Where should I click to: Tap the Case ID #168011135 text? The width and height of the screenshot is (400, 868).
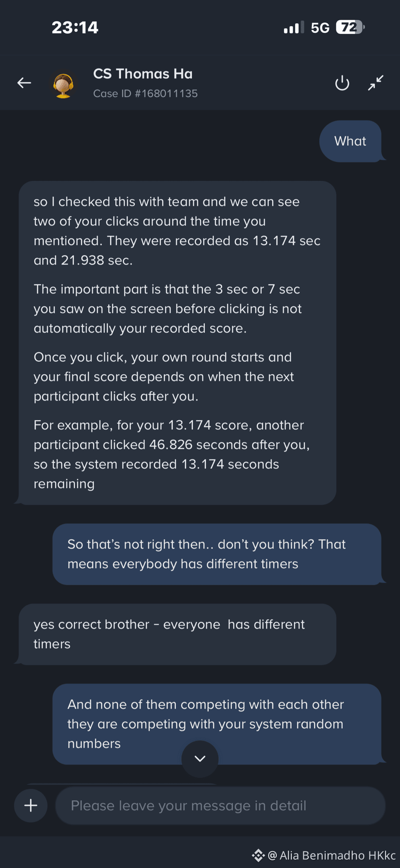[x=145, y=93]
